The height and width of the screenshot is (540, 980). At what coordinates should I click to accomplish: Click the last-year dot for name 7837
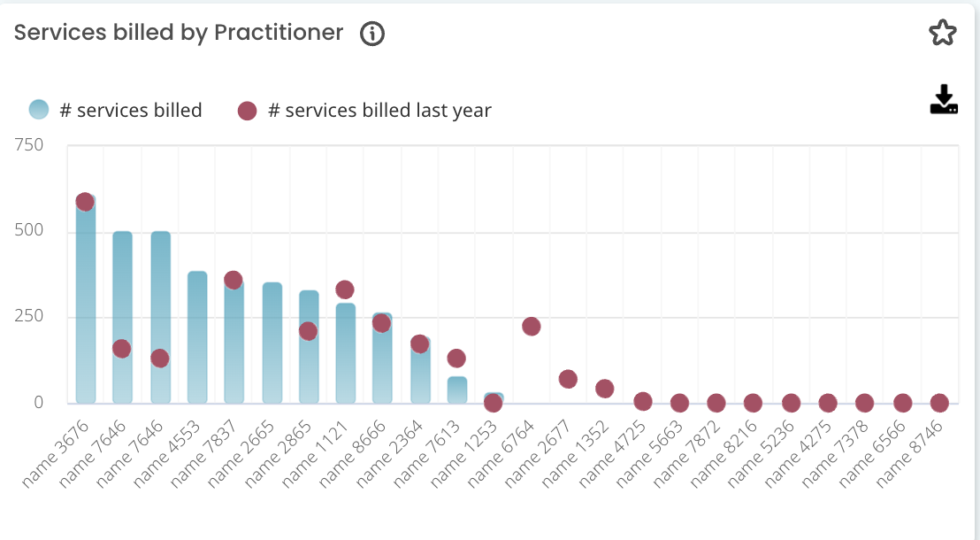click(x=234, y=281)
